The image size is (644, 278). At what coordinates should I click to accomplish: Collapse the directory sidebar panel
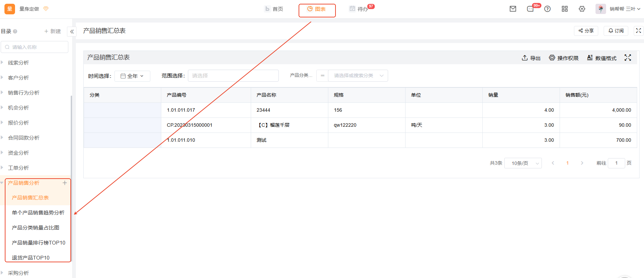pos(72,31)
